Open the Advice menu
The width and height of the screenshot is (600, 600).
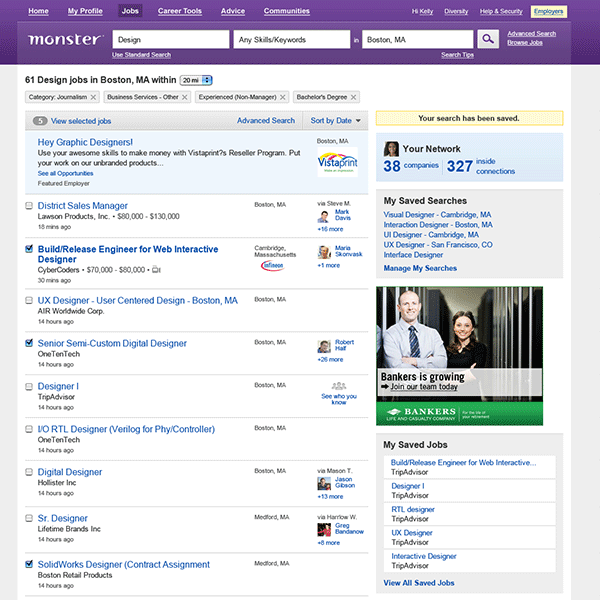click(x=233, y=11)
